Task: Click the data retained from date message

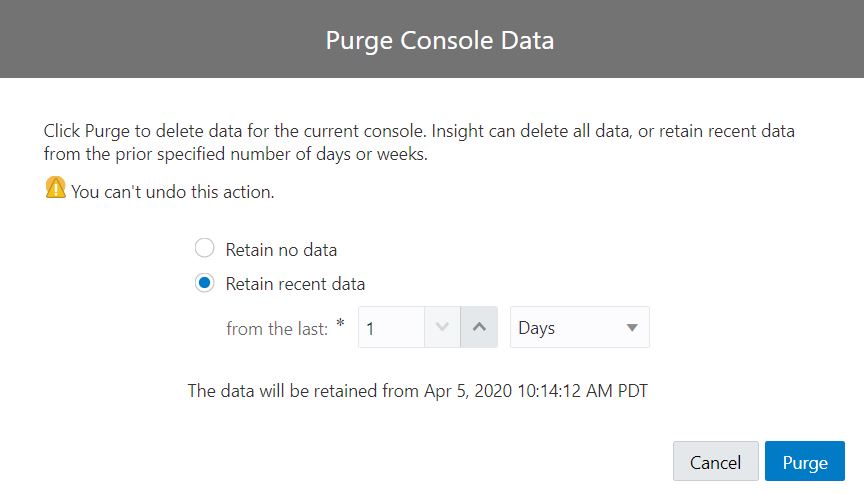Action: click(417, 390)
